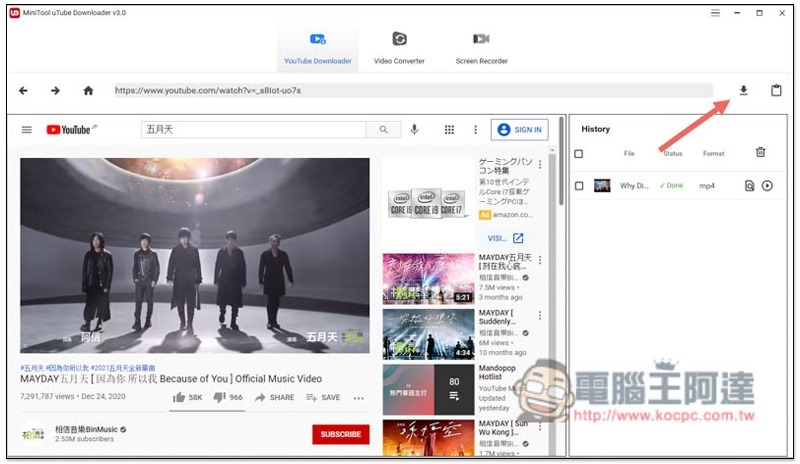Viewport: 800px width, 464px height.
Task: Open the hamburger menu in the title bar
Action: coord(715,13)
